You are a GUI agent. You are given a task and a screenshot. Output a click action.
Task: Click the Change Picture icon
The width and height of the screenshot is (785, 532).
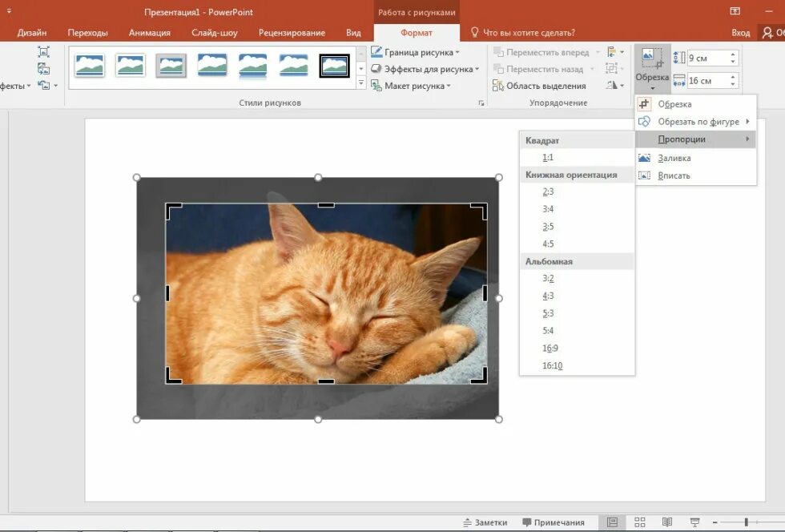coord(43,69)
